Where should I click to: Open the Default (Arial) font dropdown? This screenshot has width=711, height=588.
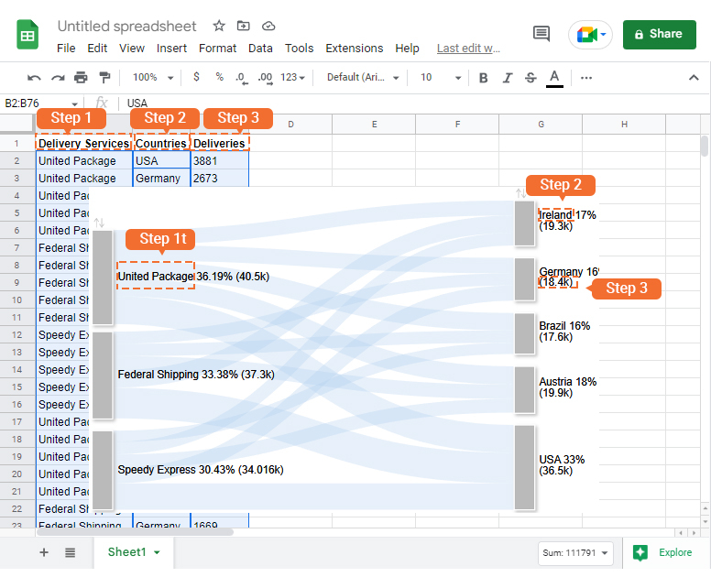pos(363,78)
